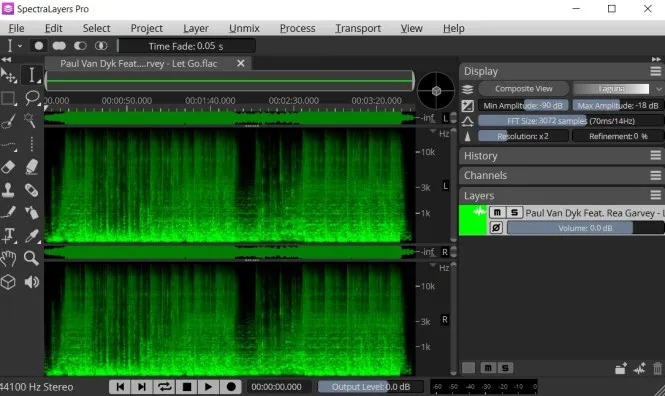Open the Select menu
This screenshot has width=665, height=396.
coord(96,28)
